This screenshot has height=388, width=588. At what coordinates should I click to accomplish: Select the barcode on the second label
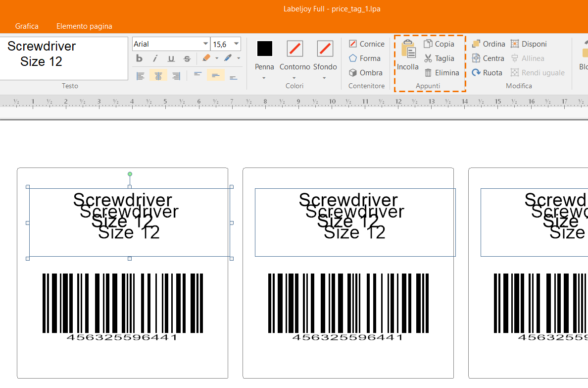(x=348, y=307)
